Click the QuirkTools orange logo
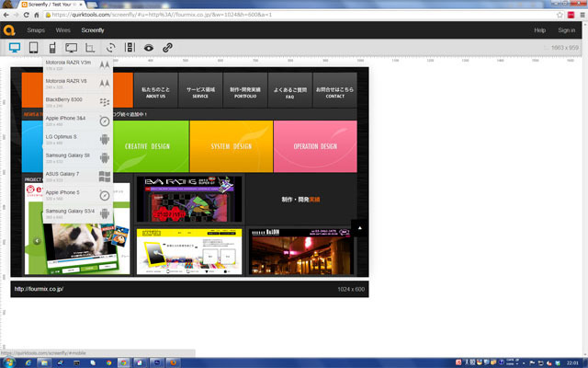588x368 pixels. 8,30
